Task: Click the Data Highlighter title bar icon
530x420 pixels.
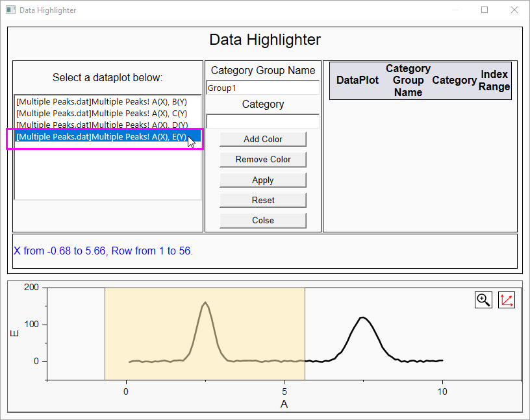Action: point(9,10)
